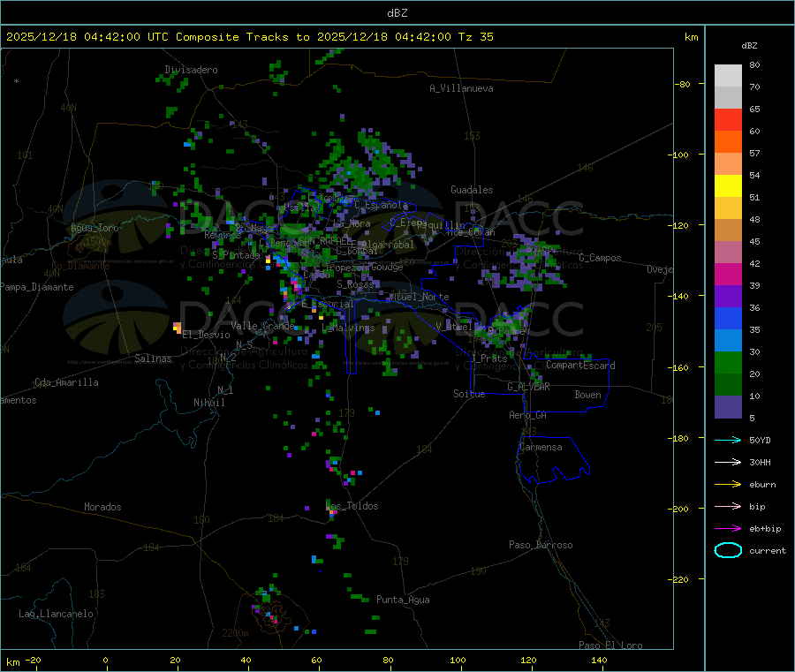Viewport: 795px width, 672px height.
Task: Click the Aero_GA map label
Action: pos(527,415)
